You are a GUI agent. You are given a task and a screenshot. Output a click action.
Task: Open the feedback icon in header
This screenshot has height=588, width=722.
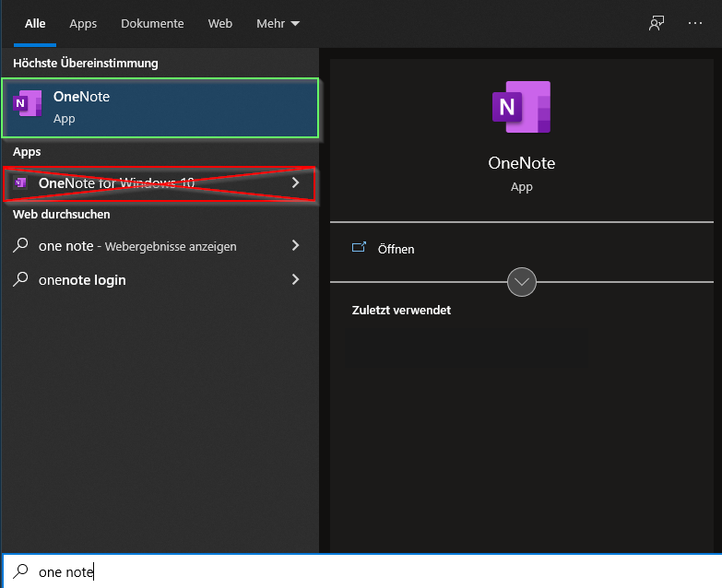[657, 23]
